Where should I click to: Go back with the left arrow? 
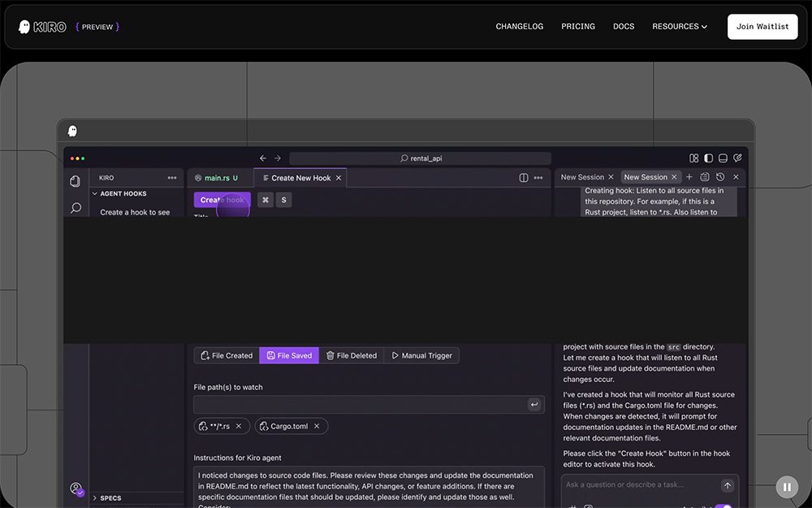click(x=263, y=158)
